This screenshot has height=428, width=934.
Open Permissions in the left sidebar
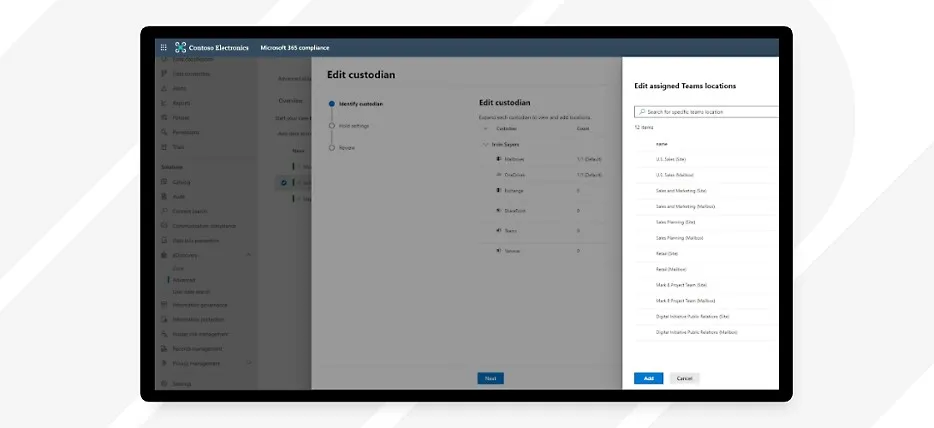(x=185, y=132)
